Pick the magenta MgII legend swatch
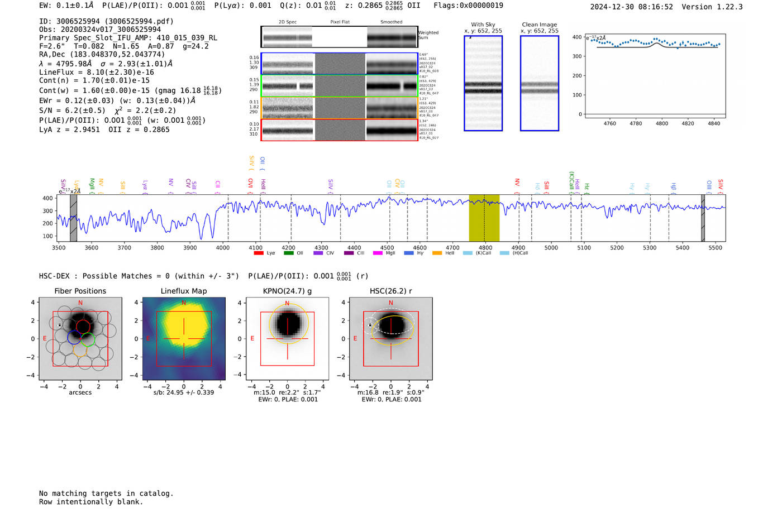The height and width of the screenshot is (532, 782). 378,253
